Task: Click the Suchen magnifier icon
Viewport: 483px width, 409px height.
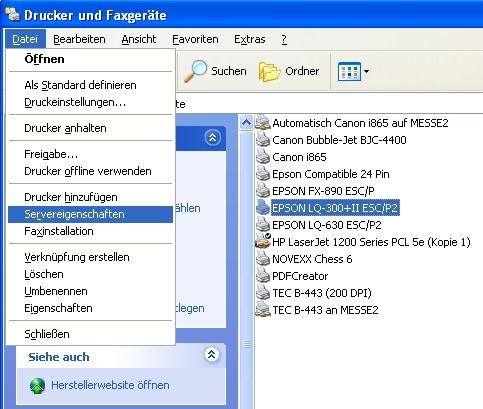Action: click(x=195, y=71)
